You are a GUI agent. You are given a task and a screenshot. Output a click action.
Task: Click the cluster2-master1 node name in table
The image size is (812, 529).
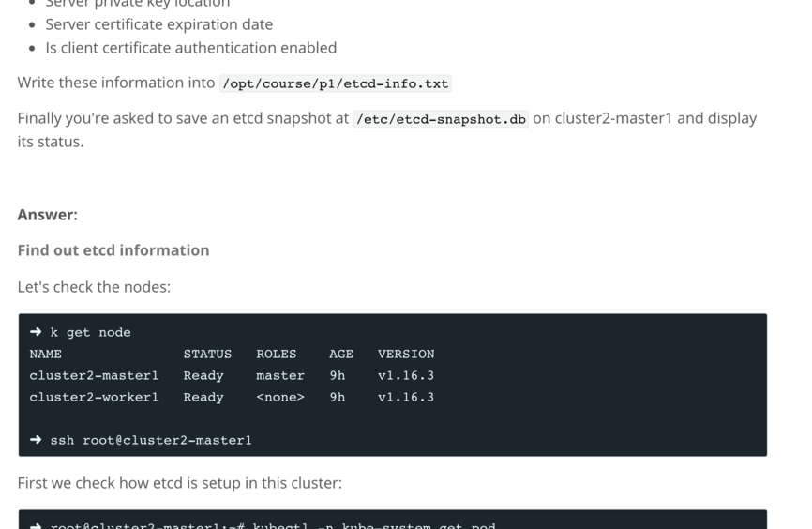coord(94,375)
